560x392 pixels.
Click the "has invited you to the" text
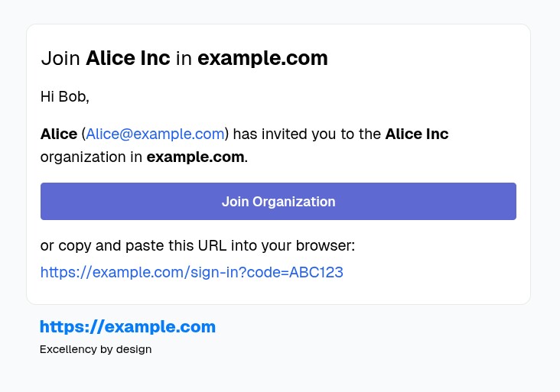(307, 134)
